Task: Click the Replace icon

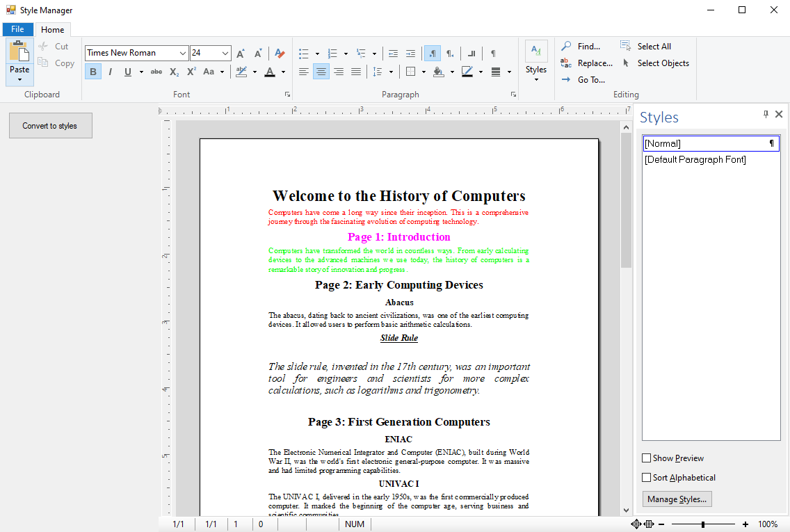Action: point(566,63)
